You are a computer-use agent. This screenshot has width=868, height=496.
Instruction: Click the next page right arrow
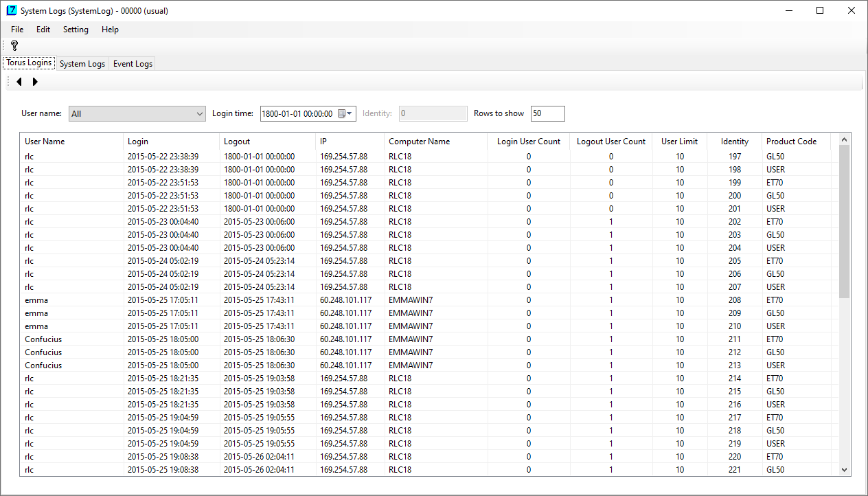35,82
